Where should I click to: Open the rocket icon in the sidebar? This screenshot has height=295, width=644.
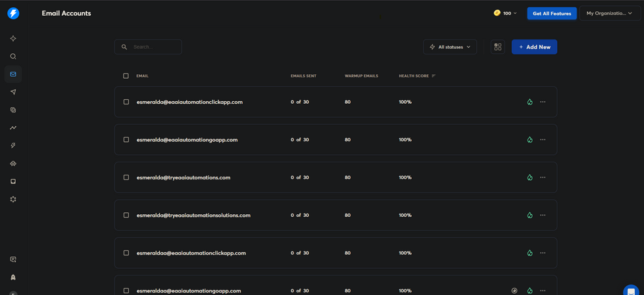(x=13, y=277)
